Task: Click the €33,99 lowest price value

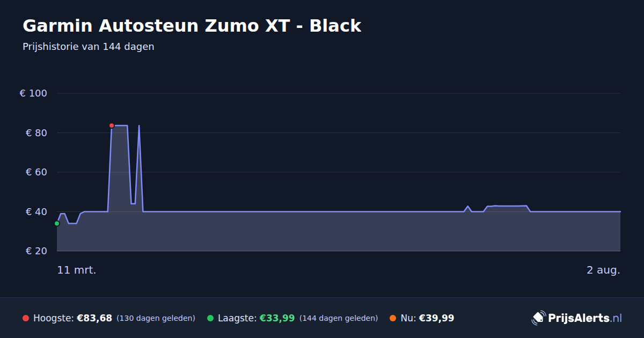Action: click(x=277, y=318)
